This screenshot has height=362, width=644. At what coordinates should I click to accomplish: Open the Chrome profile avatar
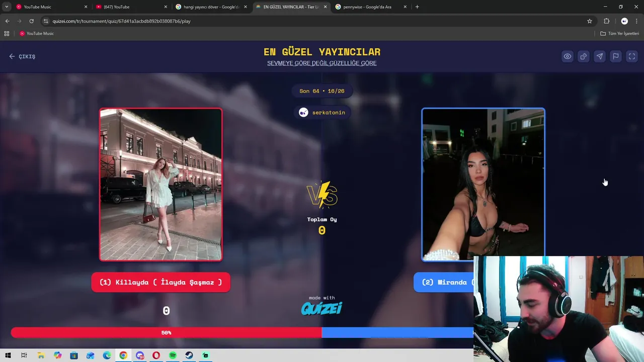624,21
